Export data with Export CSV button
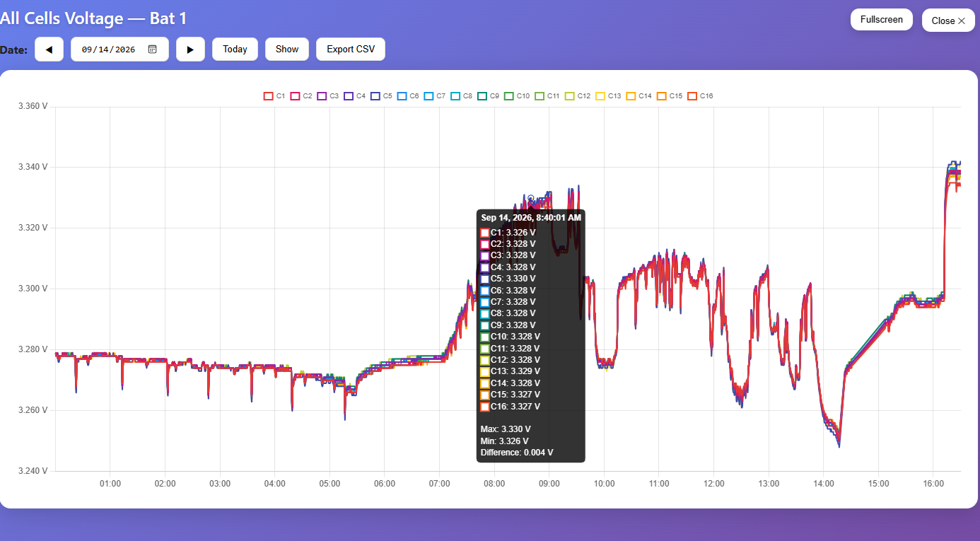This screenshot has height=541, width=980. tap(351, 50)
